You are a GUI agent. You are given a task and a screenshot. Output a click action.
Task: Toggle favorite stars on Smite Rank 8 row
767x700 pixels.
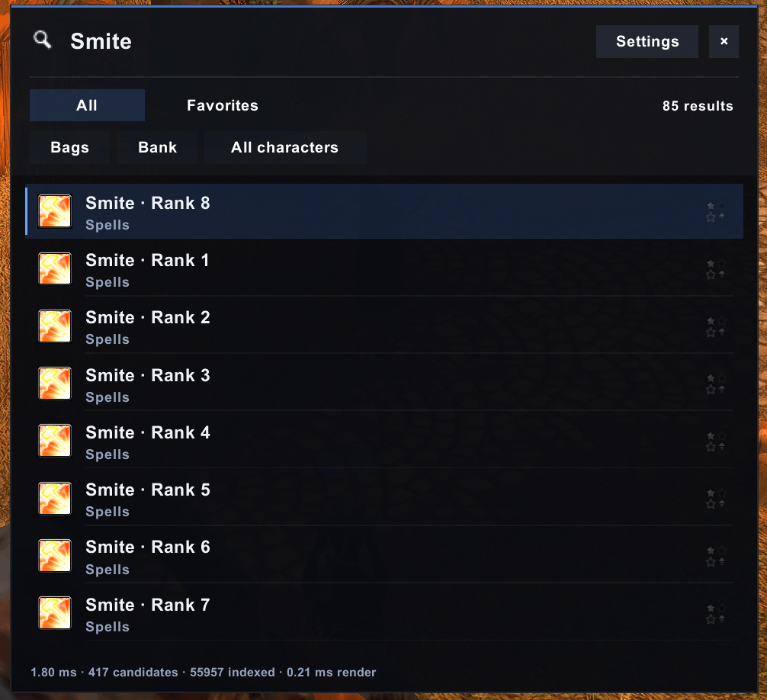pos(716,211)
